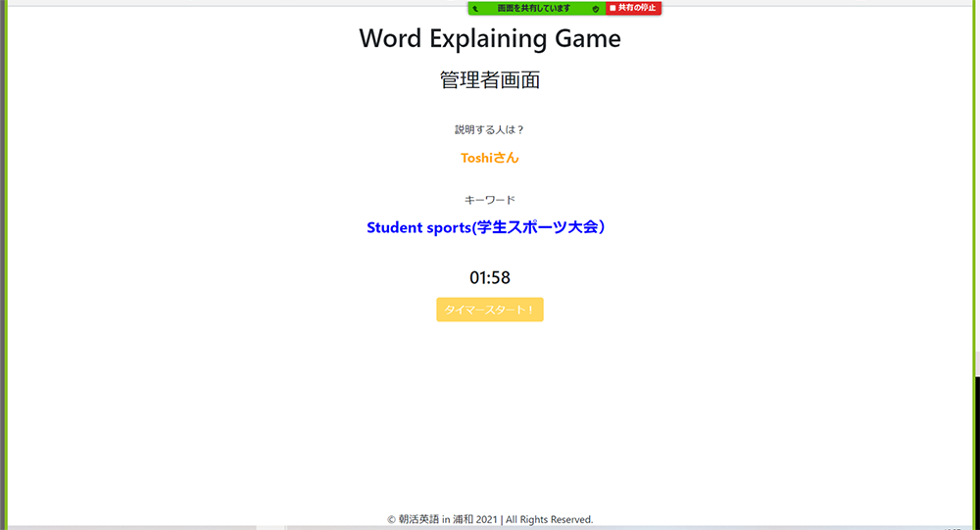Click the shield icon in green sharing bar

click(596, 8)
